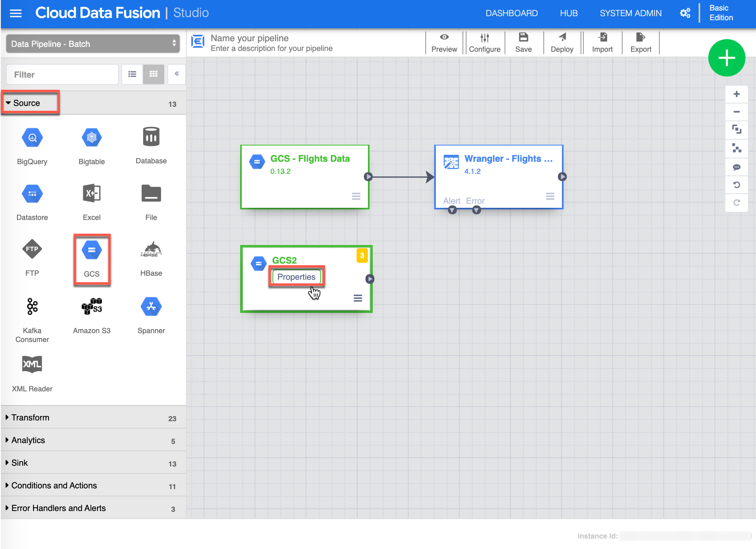The width and height of the screenshot is (756, 549).
Task: Open the SYSTEM ADMIN page
Action: tap(631, 13)
